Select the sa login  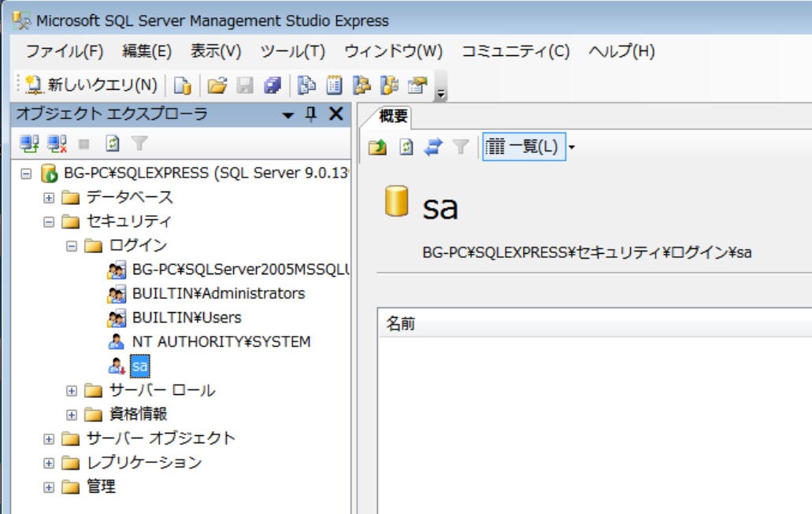[x=140, y=367]
